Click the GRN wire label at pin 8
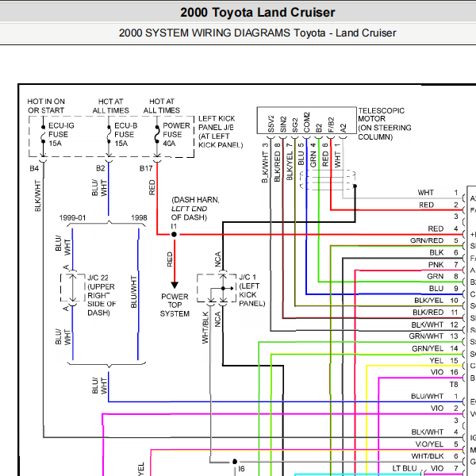The image size is (476, 476). [x=436, y=276]
